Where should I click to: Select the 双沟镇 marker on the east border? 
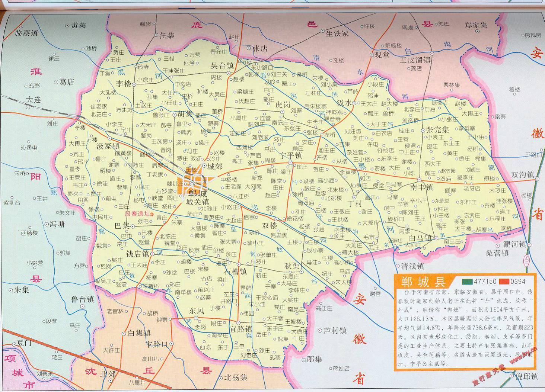(x=537, y=179)
